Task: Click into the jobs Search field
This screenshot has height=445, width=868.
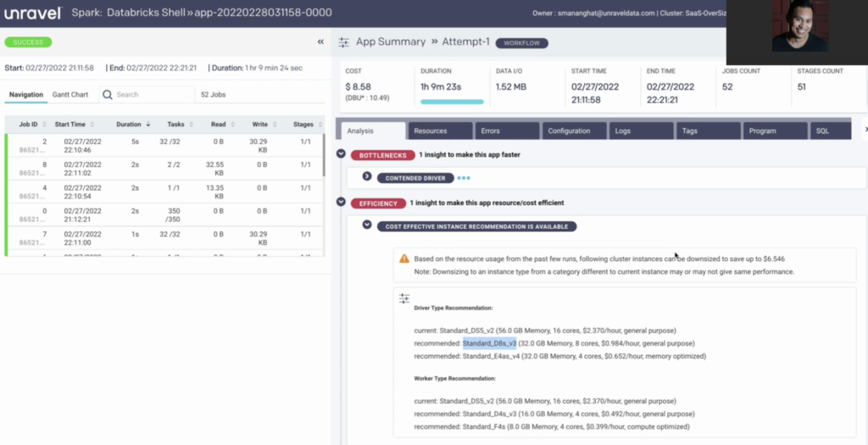Action: 147,95
